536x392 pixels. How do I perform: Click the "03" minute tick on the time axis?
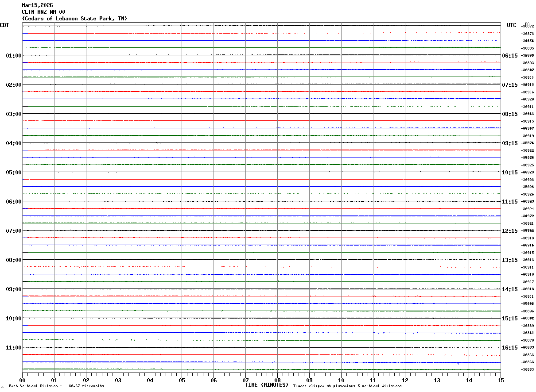118,380
